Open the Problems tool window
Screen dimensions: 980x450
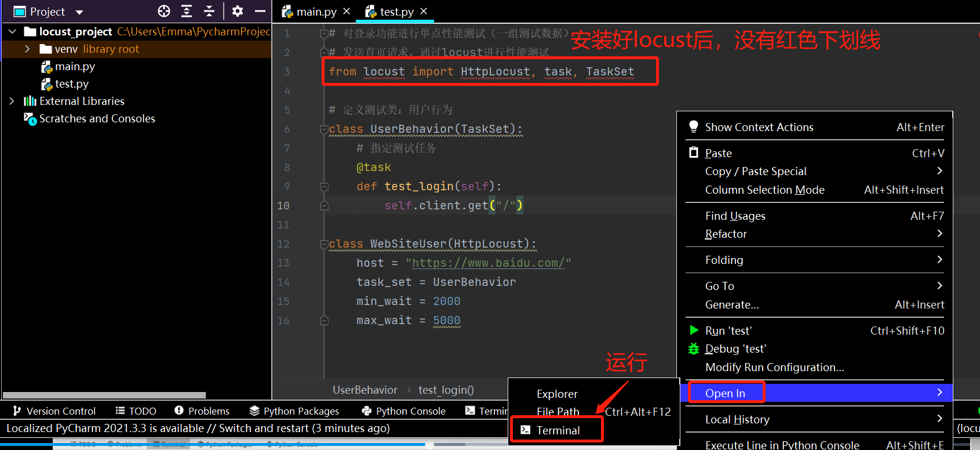click(202, 411)
